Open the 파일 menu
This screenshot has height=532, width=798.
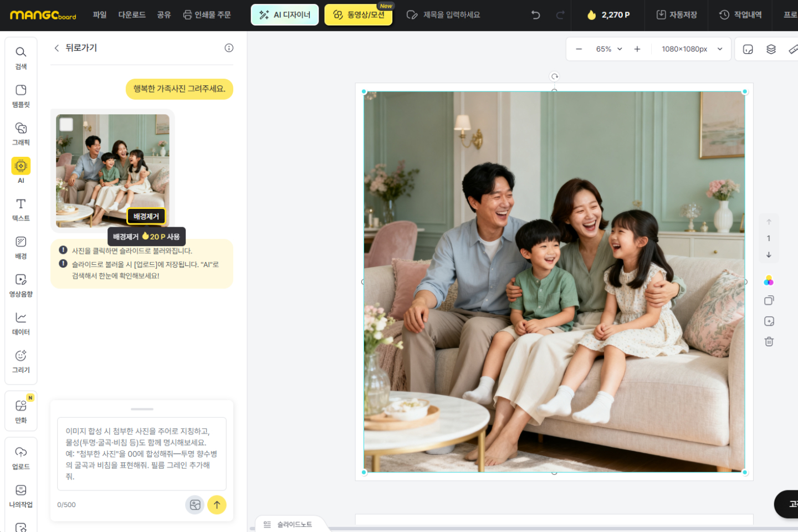click(100, 15)
